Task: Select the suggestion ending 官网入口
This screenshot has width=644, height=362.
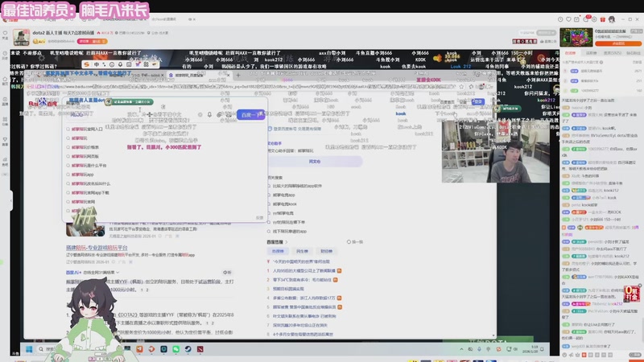Action: 87,129
